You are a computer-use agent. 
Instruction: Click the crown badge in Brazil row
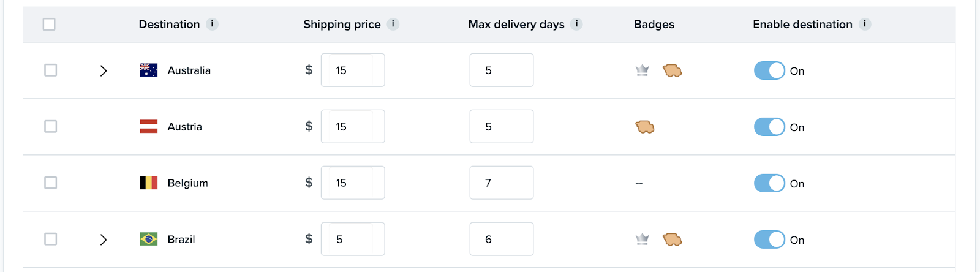pos(642,240)
